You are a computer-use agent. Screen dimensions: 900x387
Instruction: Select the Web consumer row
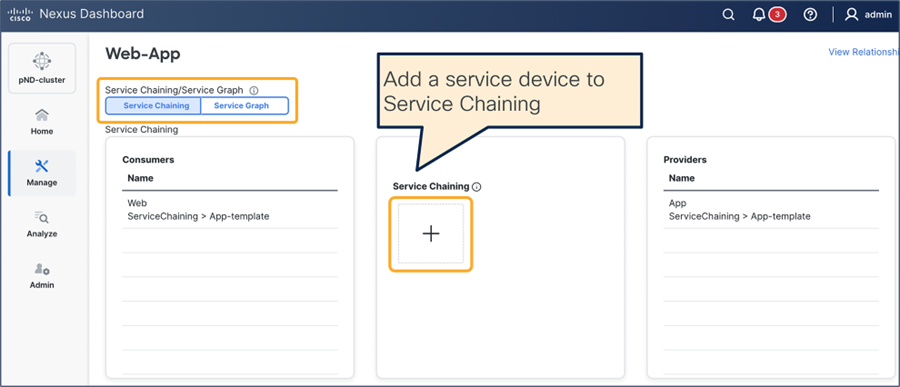coord(230,210)
